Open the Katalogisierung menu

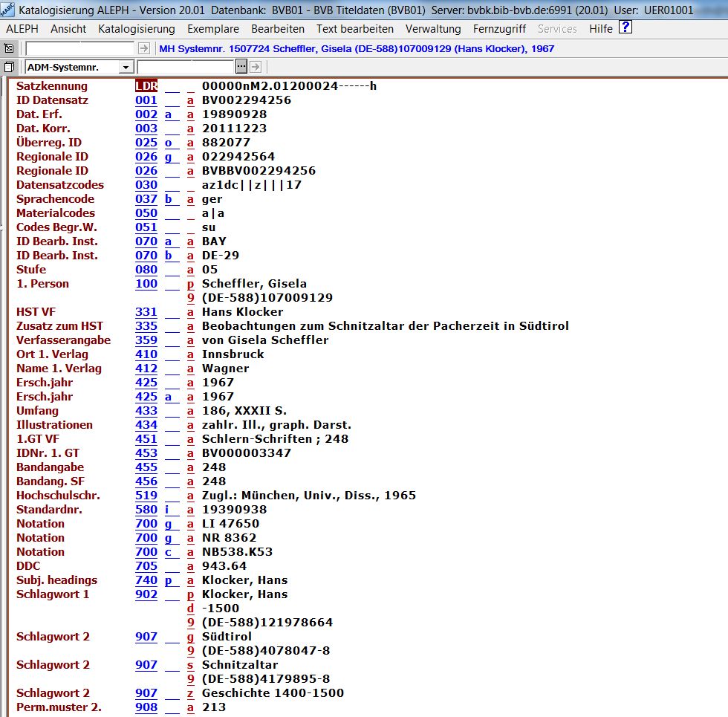[x=136, y=29]
